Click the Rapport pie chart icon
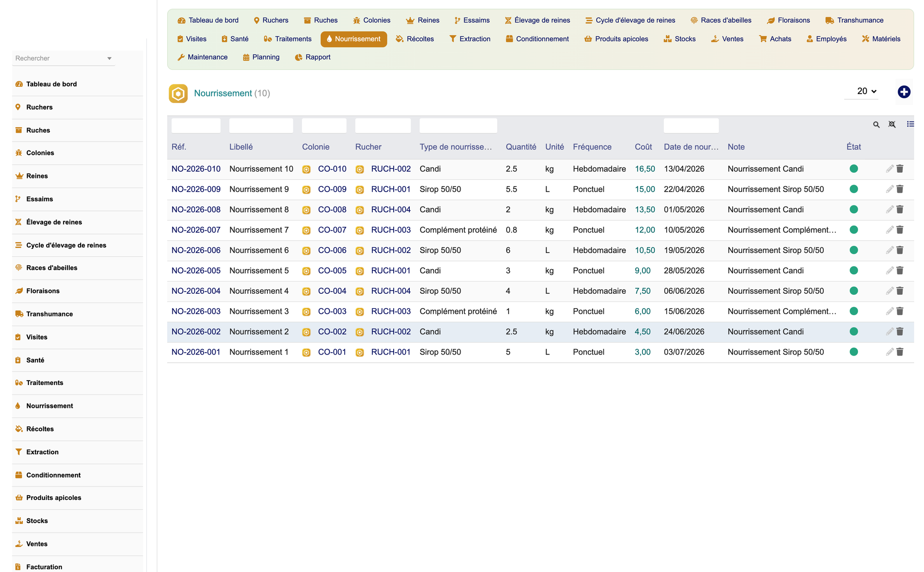The image size is (924, 572). 299,57
